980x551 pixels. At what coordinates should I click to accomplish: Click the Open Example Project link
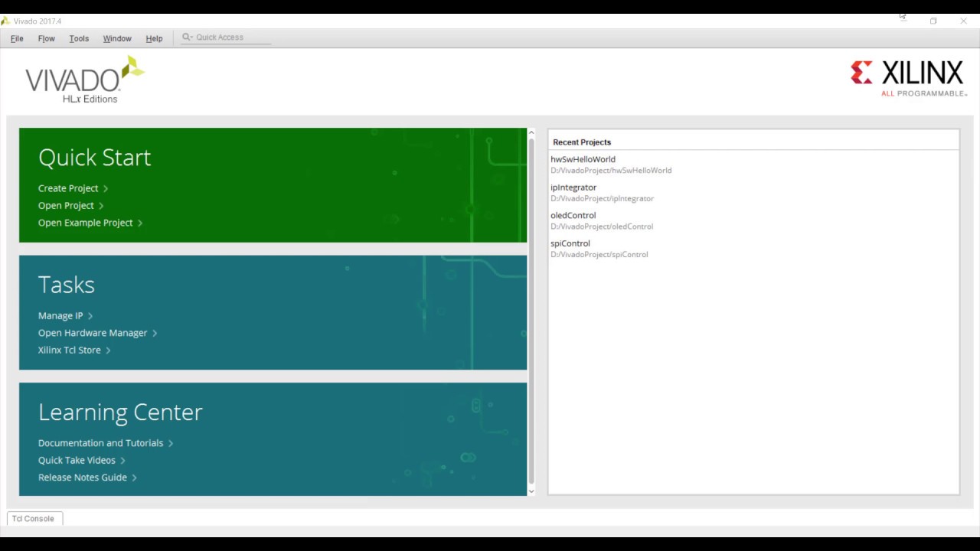(86, 223)
